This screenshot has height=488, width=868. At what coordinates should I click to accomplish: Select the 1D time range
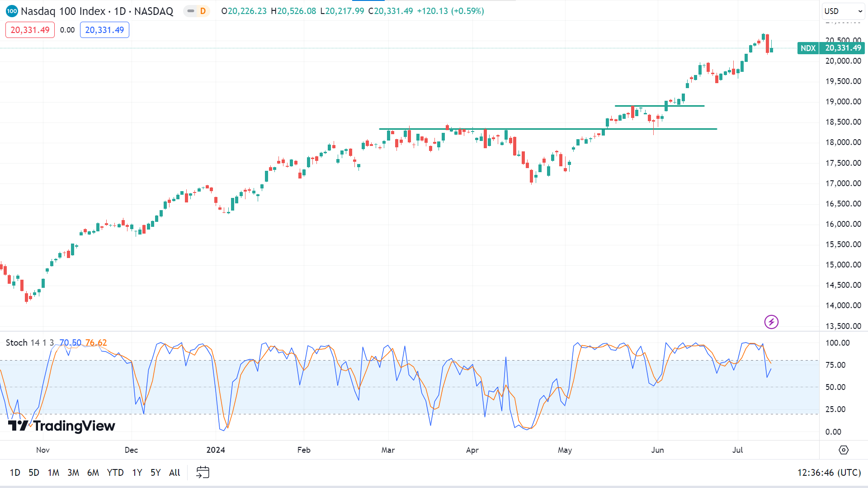click(x=15, y=473)
